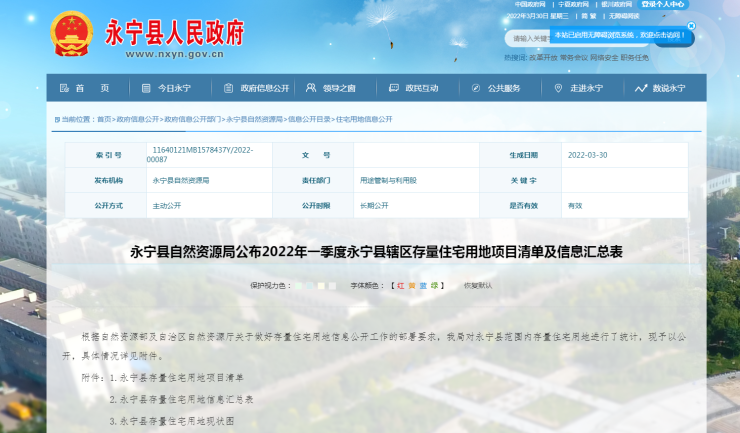Set font color to 红 red
740x433 pixels.
[x=399, y=285]
